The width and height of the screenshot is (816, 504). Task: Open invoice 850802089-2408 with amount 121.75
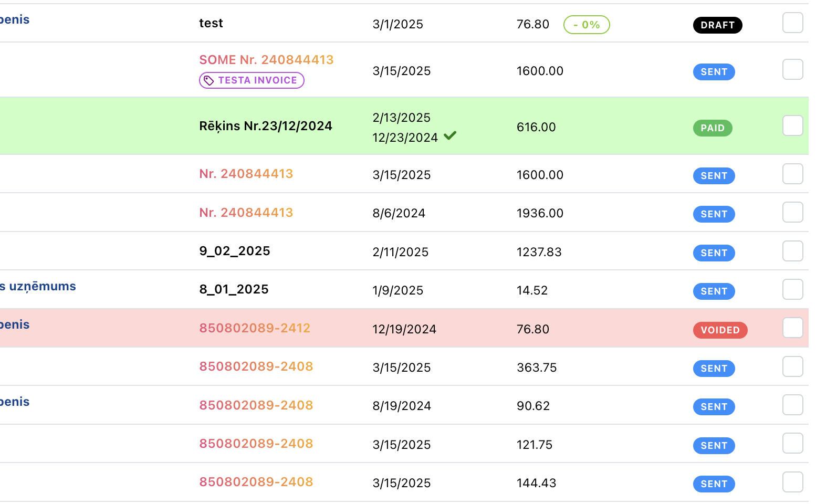click(256, 444)
